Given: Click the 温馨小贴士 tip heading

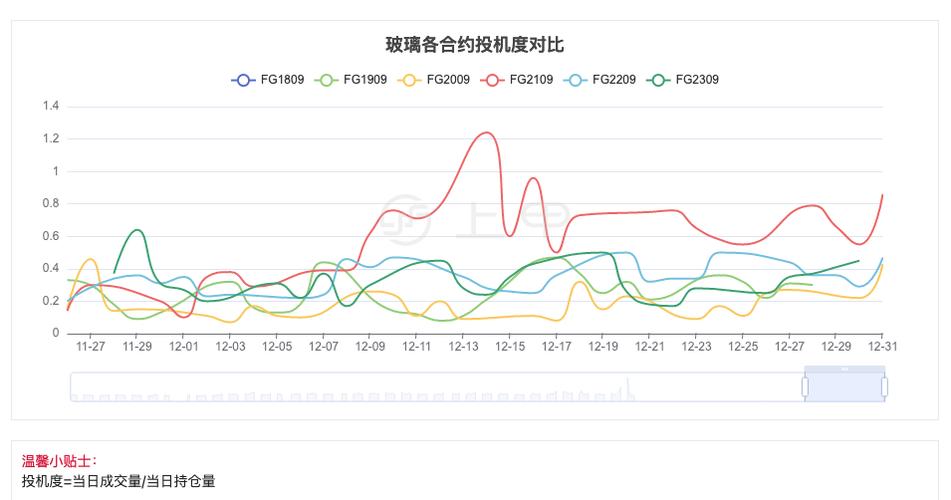Looking at the screenshot, I should coord(59,462).
